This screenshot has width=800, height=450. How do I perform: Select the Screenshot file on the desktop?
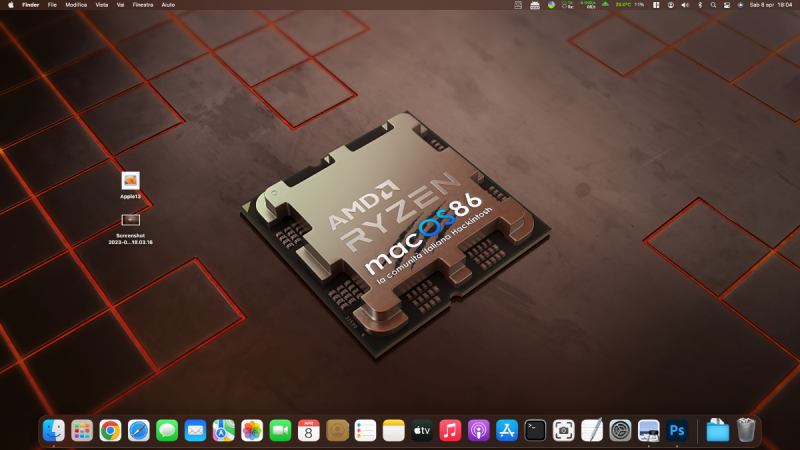[x=131, y=229]
